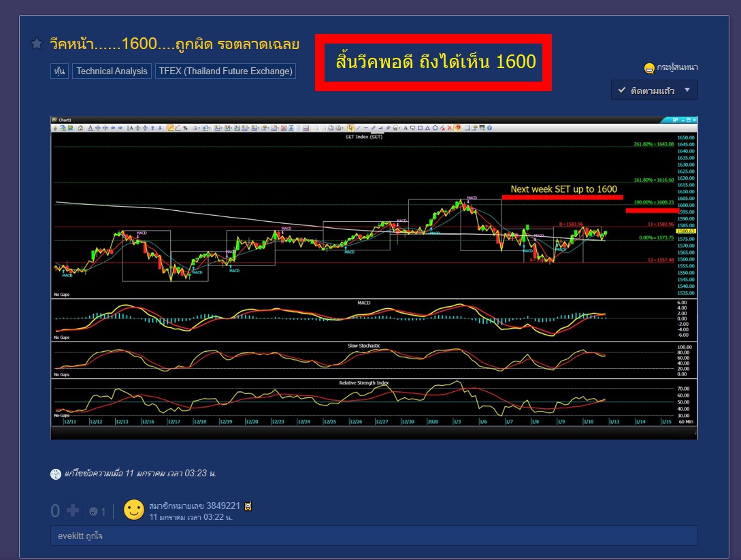Select the text A annotation tool
The width and height of the screenshot is (741, 560).
click(405, 128)
